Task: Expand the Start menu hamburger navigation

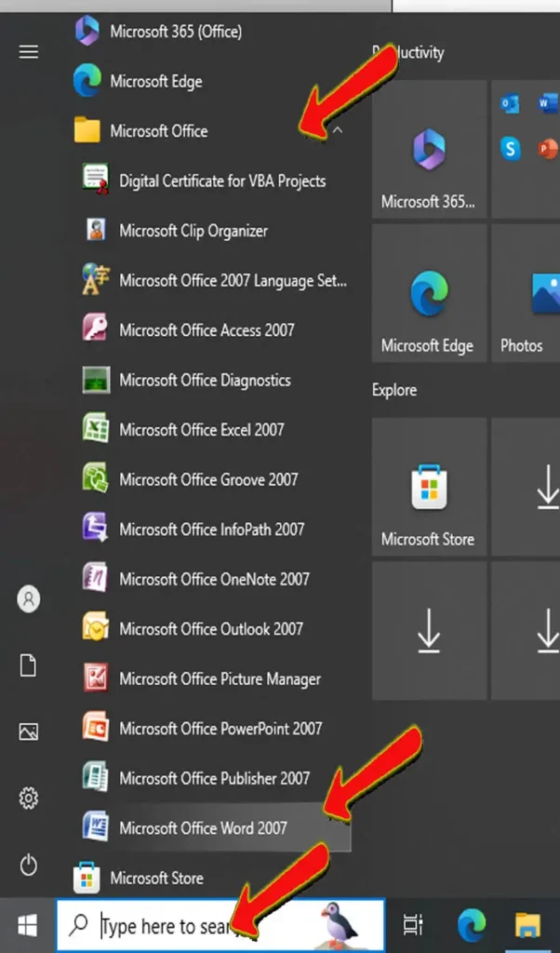Action: 29,52
